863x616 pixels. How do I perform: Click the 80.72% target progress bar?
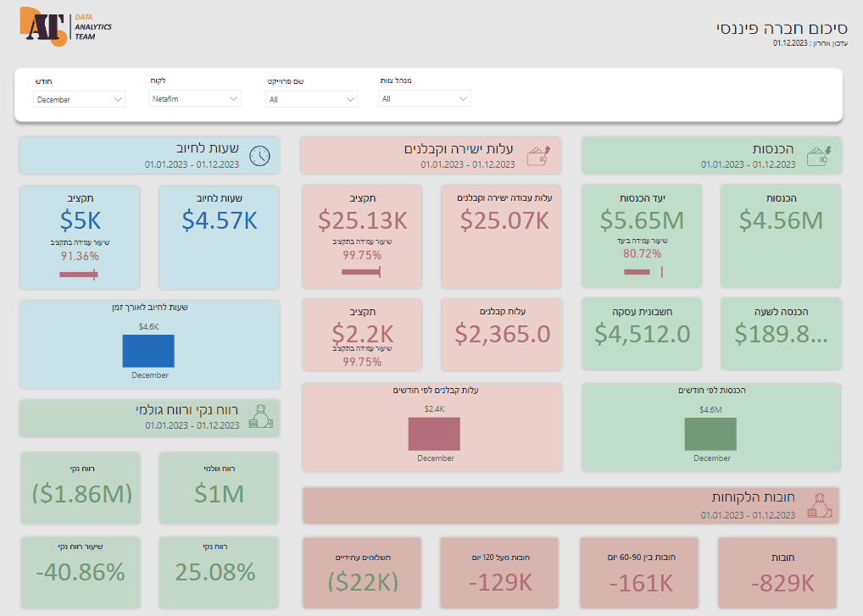tap(643, 272)
